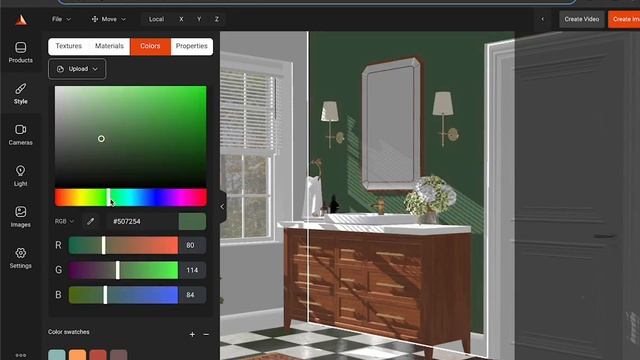Open the Light panel
The image size is (640, 360).
[x=20, y=176]
